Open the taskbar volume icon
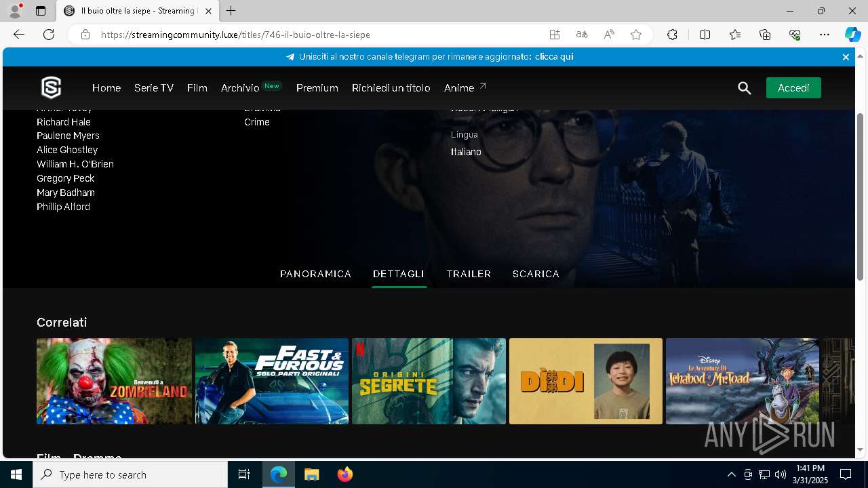The image size is (868, 488). [x=780, y=474]
